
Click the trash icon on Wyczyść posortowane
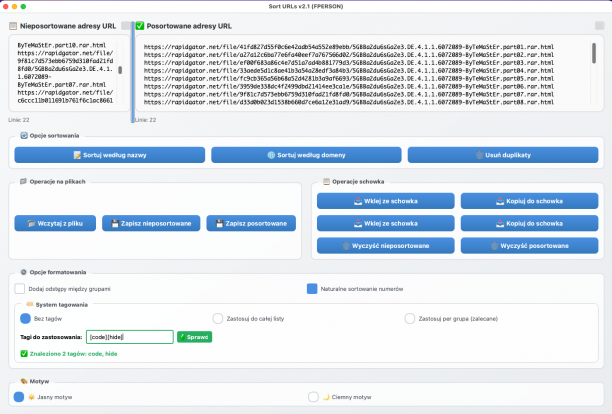[495, 246]
